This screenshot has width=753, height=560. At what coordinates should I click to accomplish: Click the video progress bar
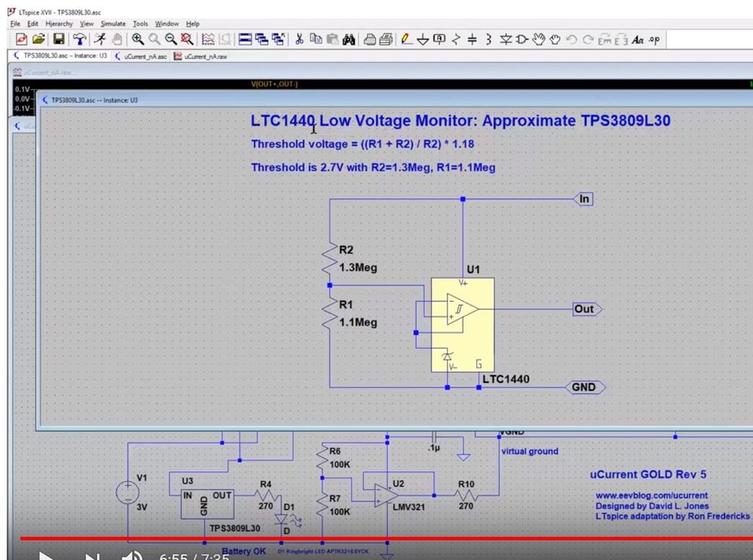click(x=386, y=539)
